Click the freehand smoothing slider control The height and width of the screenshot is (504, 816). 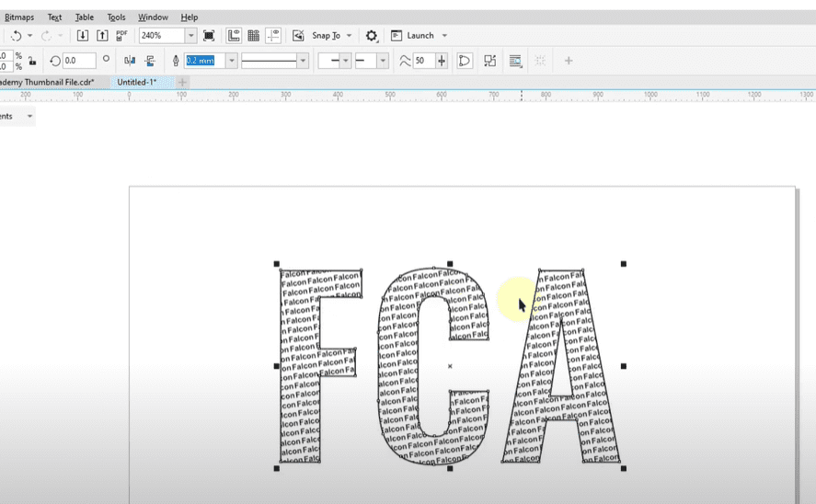(442, 61)
